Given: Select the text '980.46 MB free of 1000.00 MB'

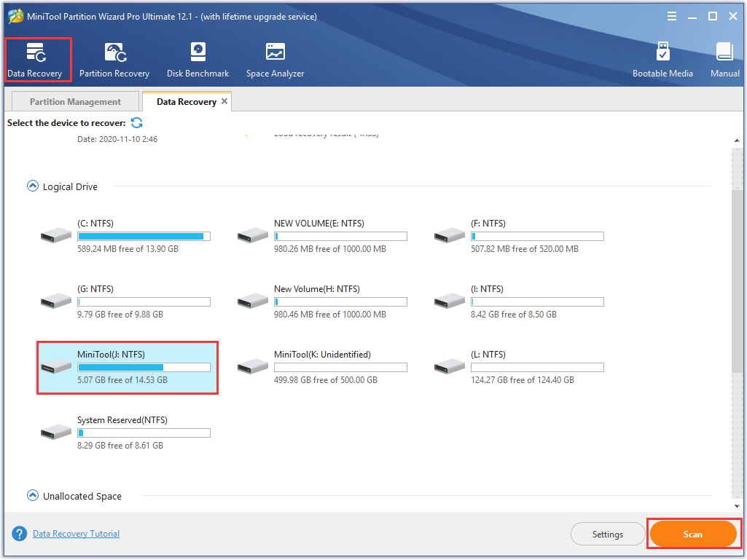Looking at the screenshot, I should pos(330,315).
